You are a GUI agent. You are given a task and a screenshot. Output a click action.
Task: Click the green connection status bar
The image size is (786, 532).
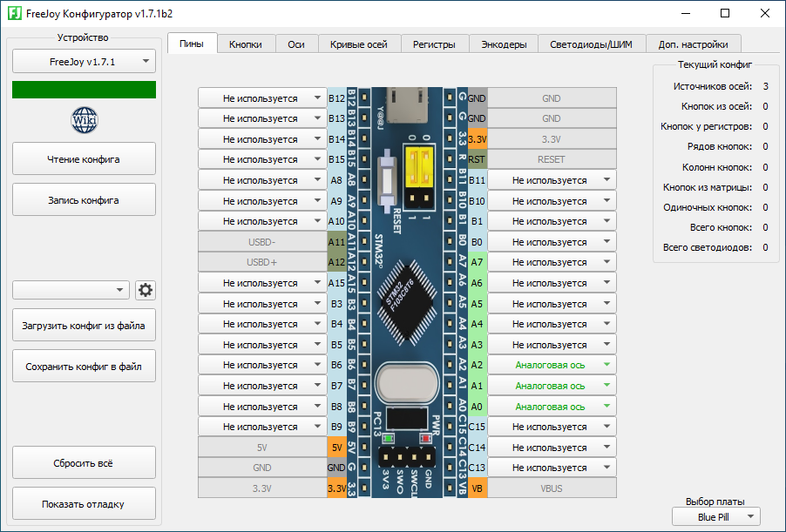click(x=84, y=90)
